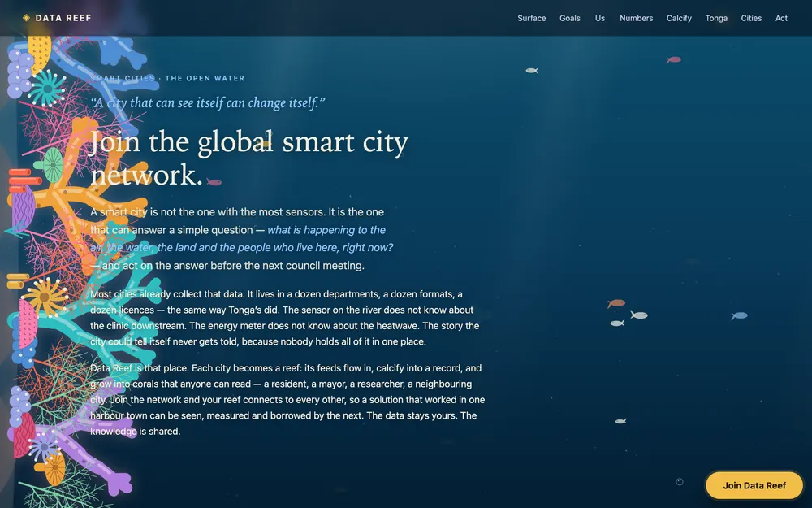812x508 pixels.
Task: Click the Act link in the header
Action: [781, 18]
